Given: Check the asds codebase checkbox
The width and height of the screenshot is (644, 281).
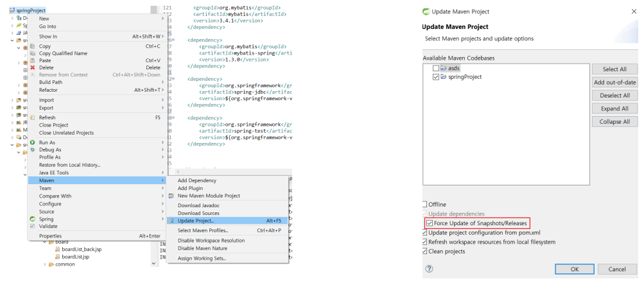Looking at the screenshot, I should (x=436, y=68).
